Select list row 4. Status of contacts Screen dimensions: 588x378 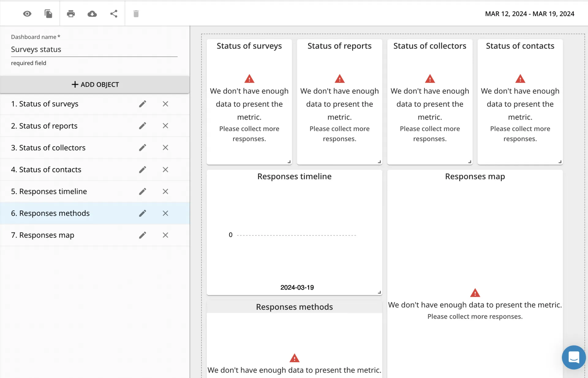(95, 170)
